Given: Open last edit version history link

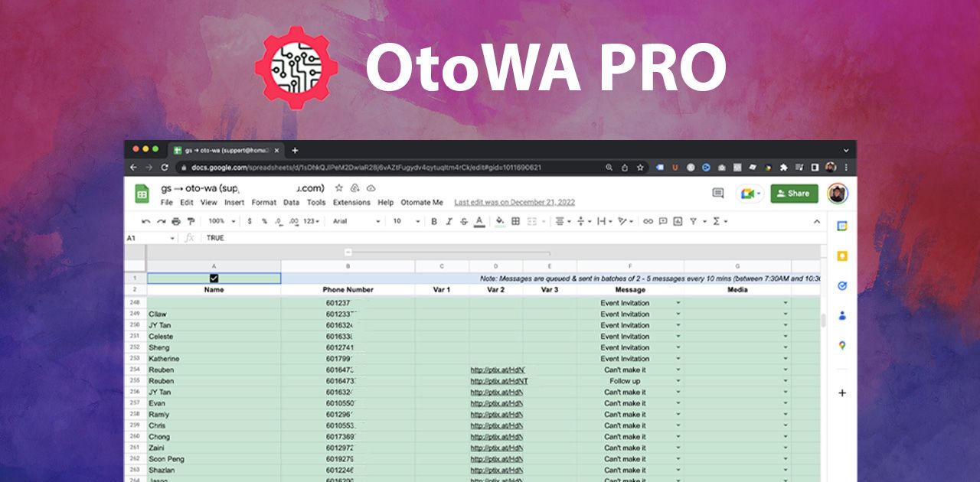Looking at the screenshot, I should [514, 203].
